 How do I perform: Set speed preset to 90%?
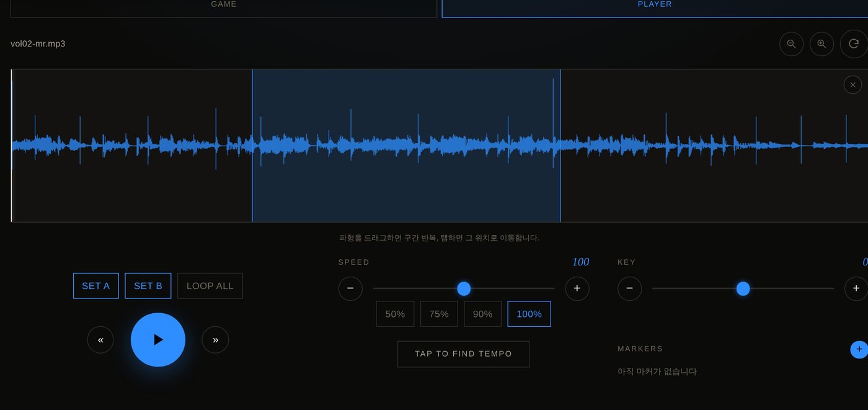click(x=483, y=314)
